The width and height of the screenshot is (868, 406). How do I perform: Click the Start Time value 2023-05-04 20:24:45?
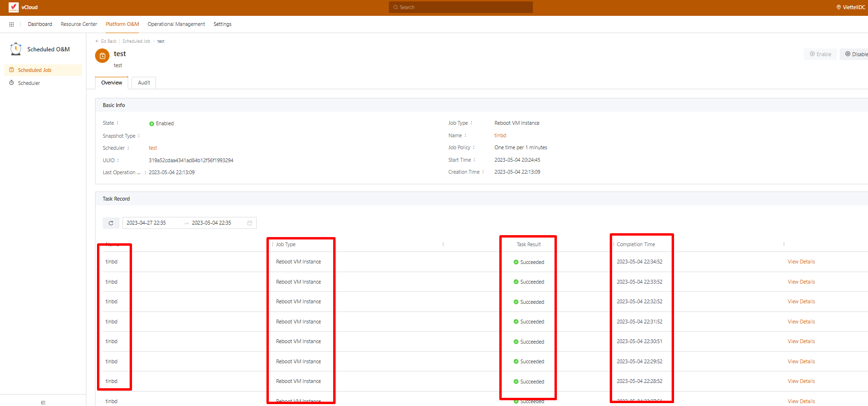(517, 160)
